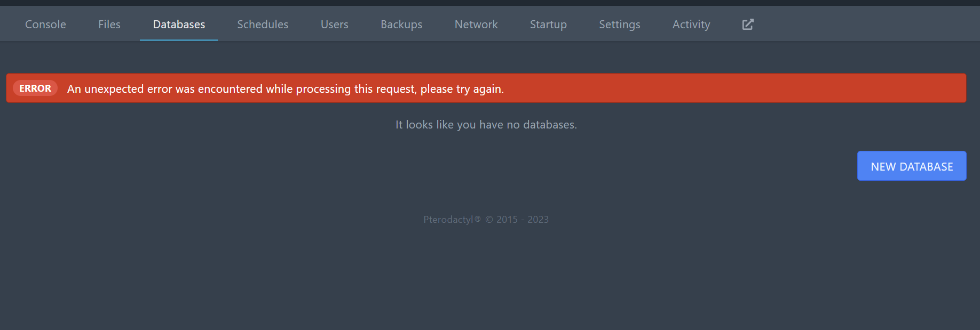Switch to the Users tab
980x330 pixels.
click(x=334, y=24)
